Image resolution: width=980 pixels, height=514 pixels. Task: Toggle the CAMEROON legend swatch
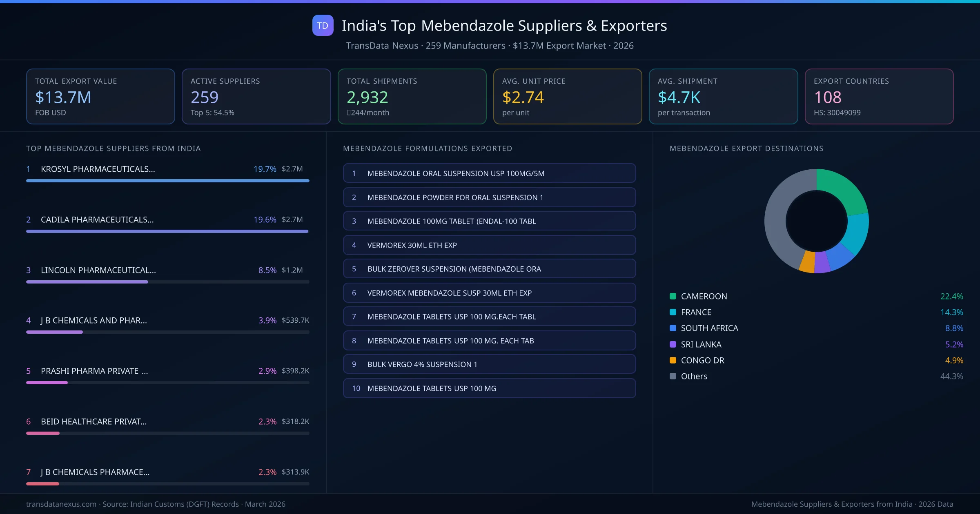pyautogui.click(x=673, y=296)
